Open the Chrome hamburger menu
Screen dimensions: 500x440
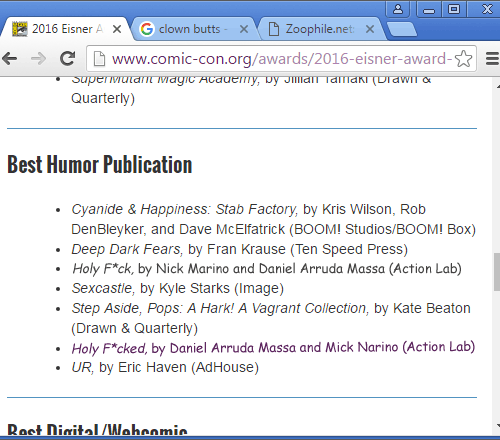tap(492, 59)
